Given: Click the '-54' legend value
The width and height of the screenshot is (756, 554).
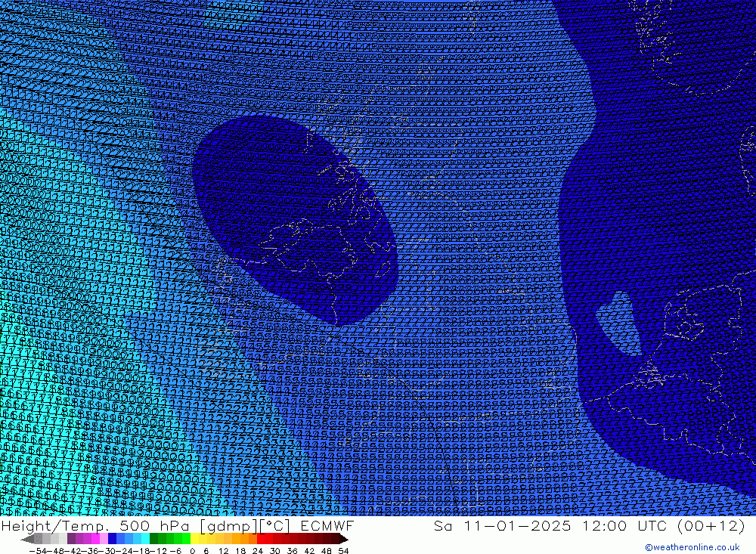Looking at the screenshot, I should [39, 551].
